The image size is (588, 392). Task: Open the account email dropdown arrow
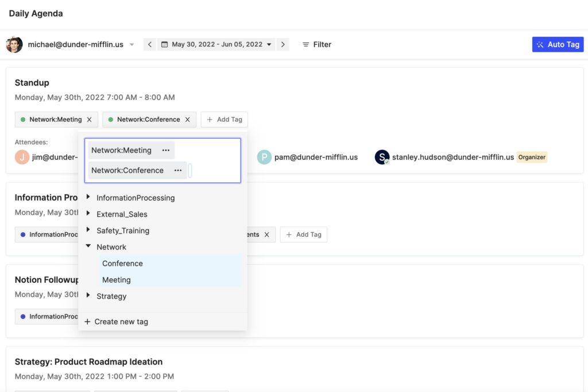click(131, 45)
